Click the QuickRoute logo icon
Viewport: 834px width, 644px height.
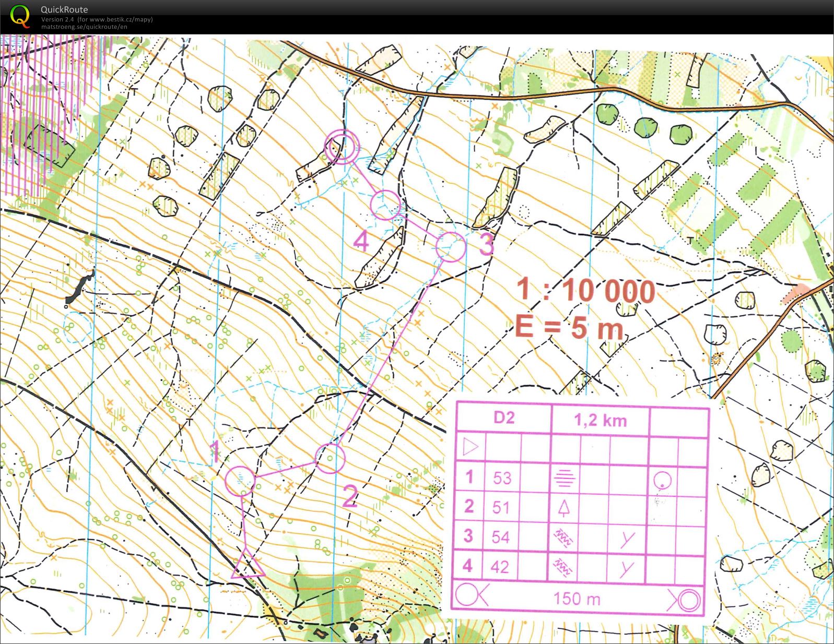[20, 16]
